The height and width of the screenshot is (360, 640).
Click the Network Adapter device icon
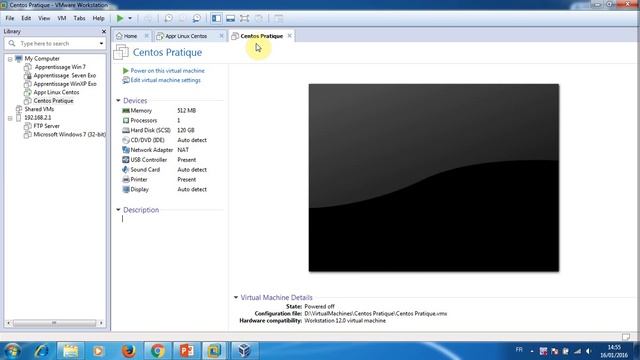(x=126, y=150)
